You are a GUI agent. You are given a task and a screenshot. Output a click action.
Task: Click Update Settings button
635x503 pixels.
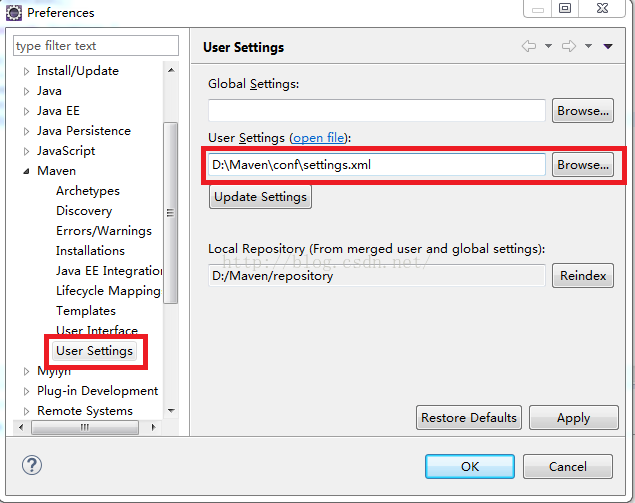(260, 197)
